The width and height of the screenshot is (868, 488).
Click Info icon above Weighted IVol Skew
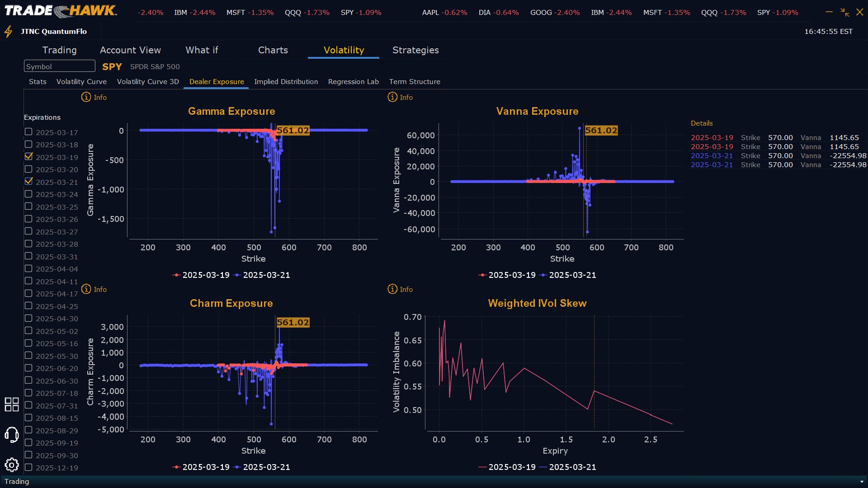pos(392,289)
